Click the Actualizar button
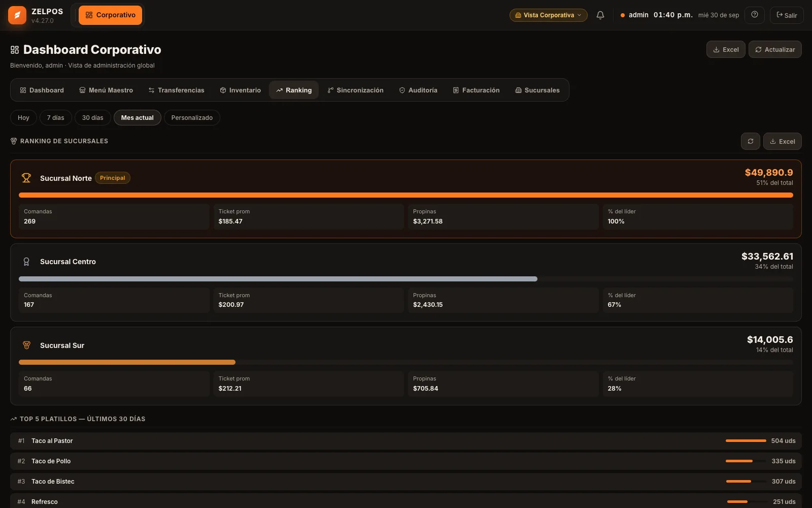The height and width of the screenshot is (508, 812). [775, 49]
